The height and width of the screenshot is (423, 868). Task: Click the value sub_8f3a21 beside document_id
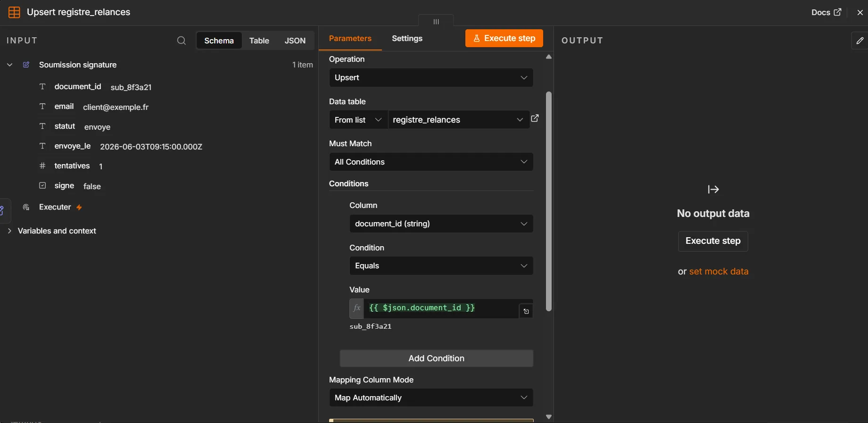(131, 87)
